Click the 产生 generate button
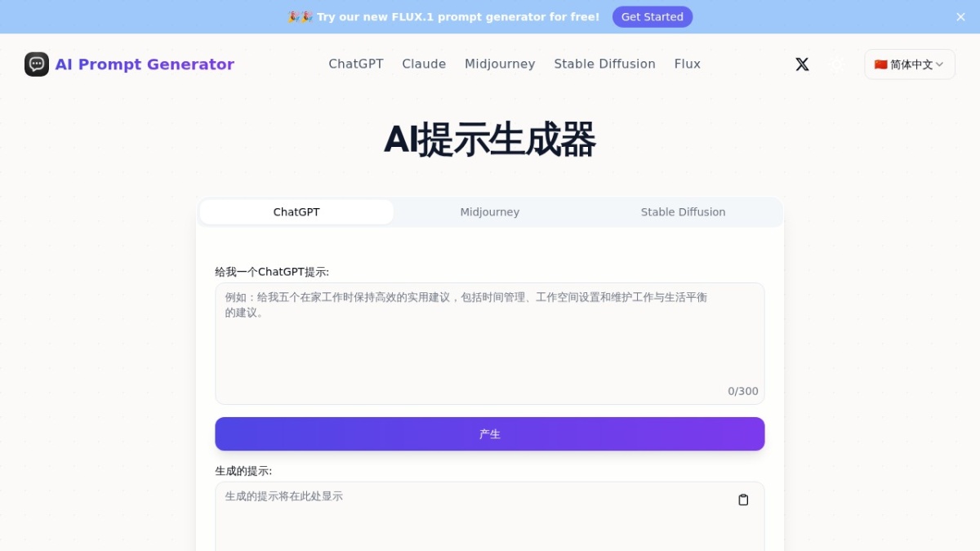The width and height of the screenshot is (980, 551). click(490, 434)
